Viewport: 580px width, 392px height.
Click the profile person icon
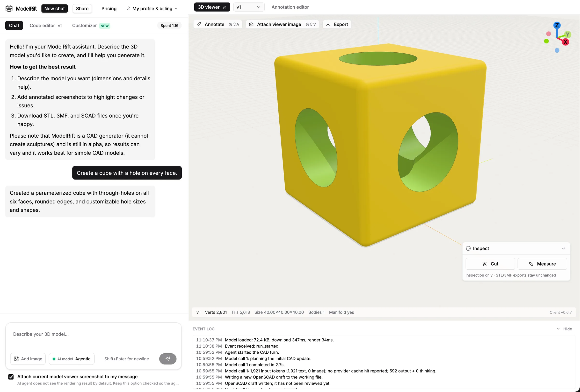(x=129, y=8)
